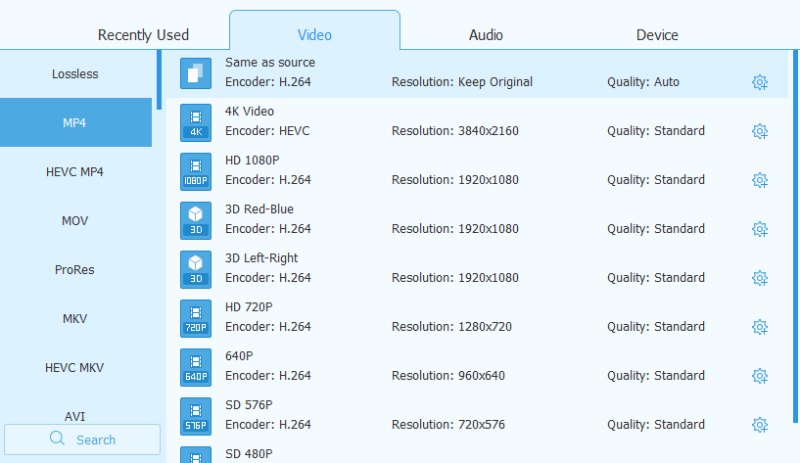Click Encoder: HEVC text
Image resolution: width=800 pixels, height=463 pixels.
267,131
